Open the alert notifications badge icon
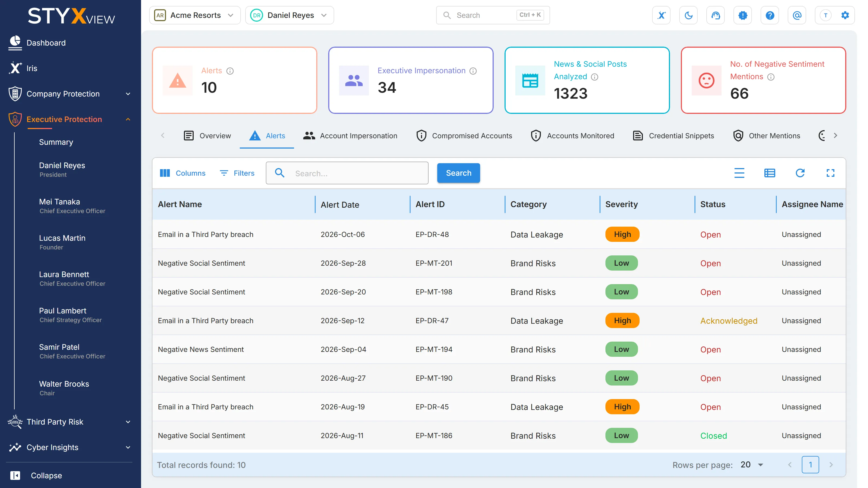 coord(743,15)
